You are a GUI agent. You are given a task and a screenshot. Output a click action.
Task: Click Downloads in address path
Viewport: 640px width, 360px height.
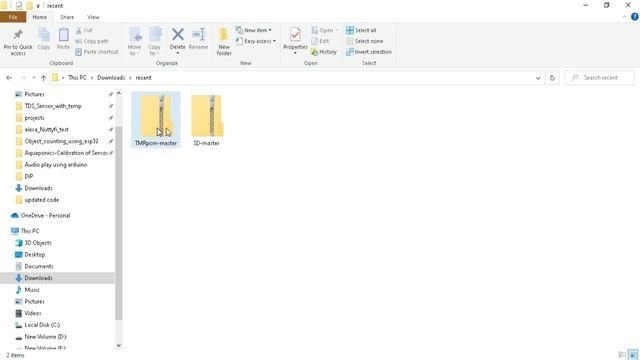111,78
